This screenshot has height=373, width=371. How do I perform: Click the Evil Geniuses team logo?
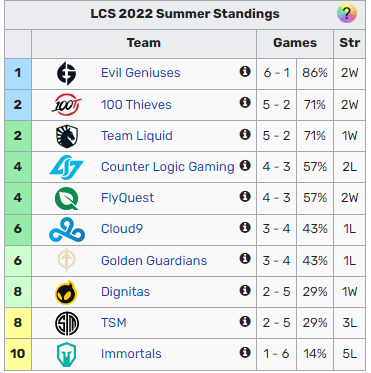point(66,73)
